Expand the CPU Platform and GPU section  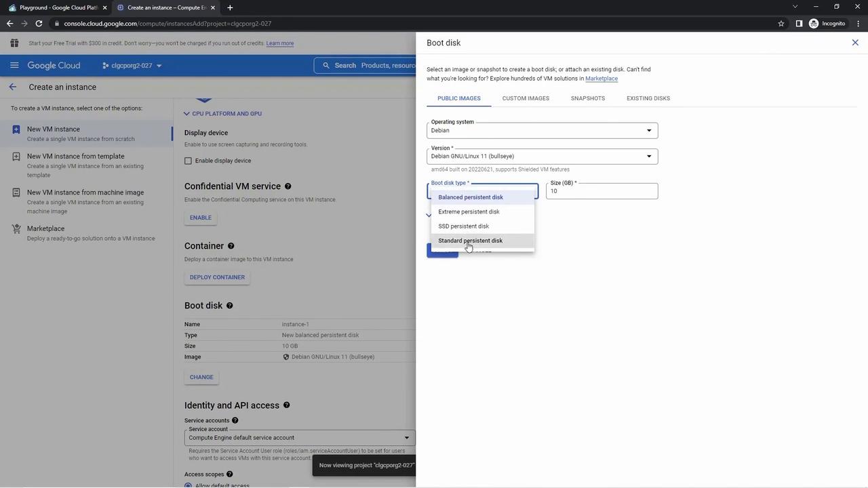222,114
